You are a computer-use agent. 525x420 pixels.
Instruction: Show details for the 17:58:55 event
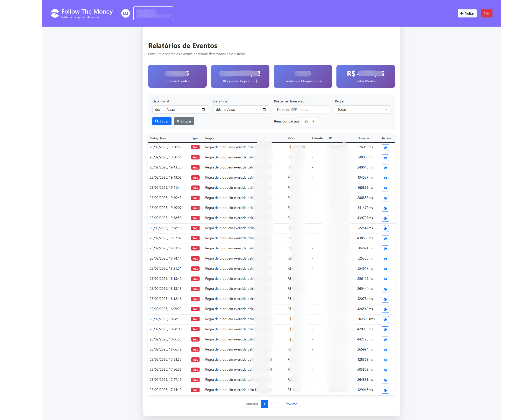(x=385, y=360)
